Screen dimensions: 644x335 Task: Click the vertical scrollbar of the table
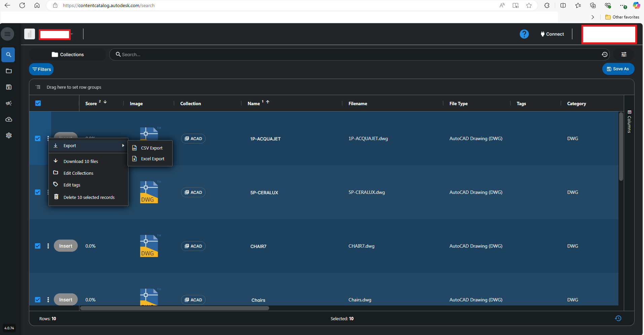[621, 146]
